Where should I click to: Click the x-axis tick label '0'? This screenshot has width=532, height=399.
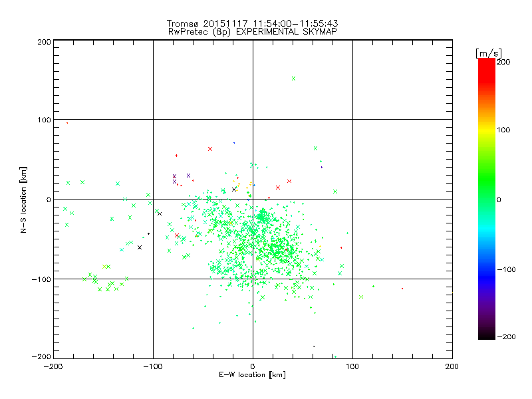(x=253, y=366)
